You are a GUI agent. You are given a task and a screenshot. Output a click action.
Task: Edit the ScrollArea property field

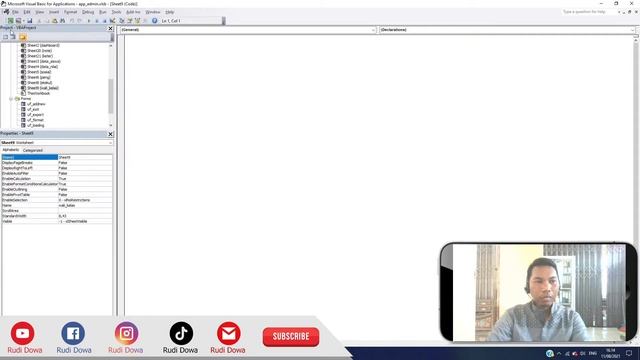tap(85, 211)
